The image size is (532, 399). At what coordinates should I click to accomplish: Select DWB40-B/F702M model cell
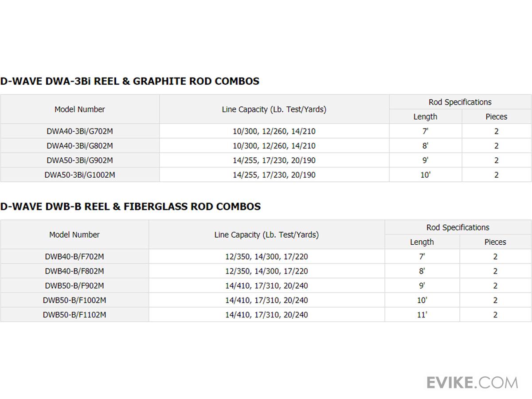pyautogui.click(x=74, y=257)
